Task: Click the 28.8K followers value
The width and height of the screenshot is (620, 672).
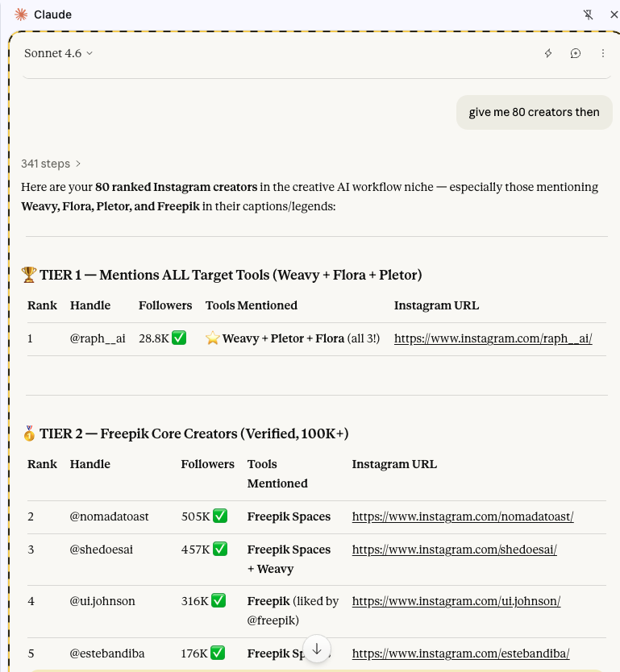Action: click(x=154, y=338)
